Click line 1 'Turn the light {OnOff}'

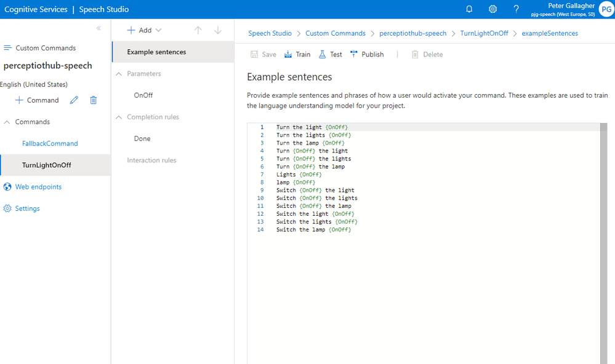pyautogui.click(x=312, y=127)
